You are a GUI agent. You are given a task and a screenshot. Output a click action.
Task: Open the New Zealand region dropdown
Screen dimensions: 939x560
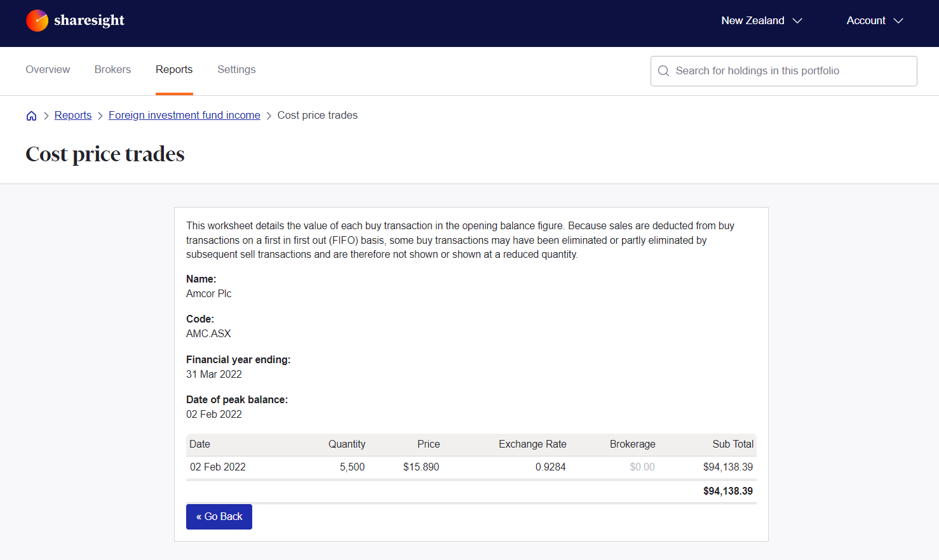(762, 20)
